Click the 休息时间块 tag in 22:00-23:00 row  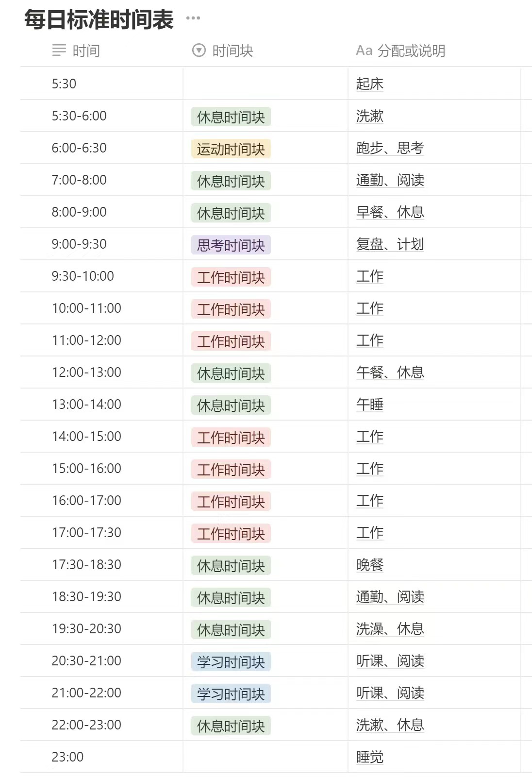[231, 726]
